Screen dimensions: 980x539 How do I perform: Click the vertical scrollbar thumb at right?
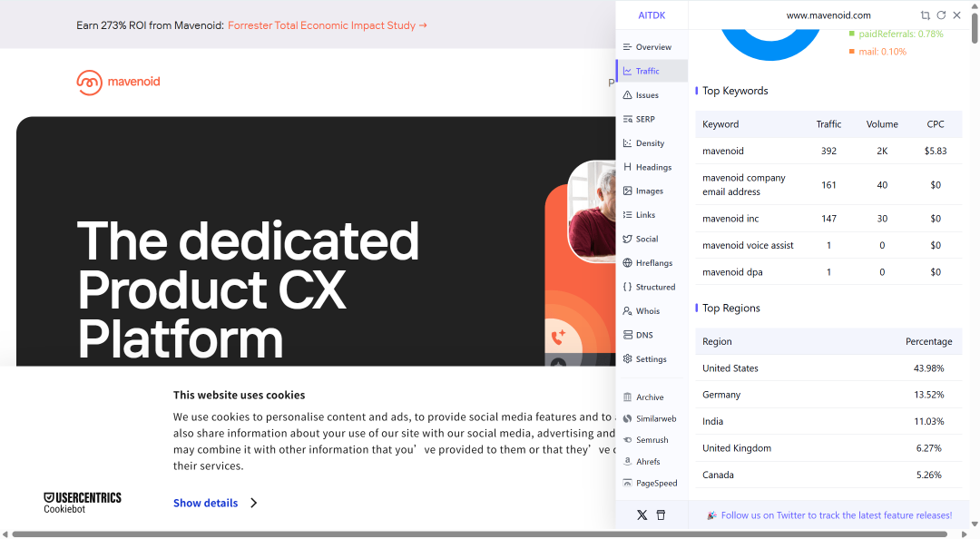(x=975, y=27)
